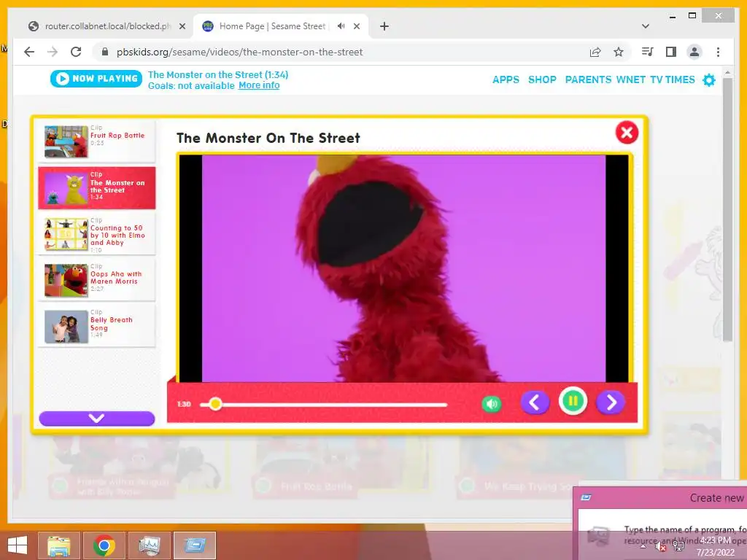Click the video playback area showing Elmo
The width and height of the screenshot is (747, 560).
tap(403, 268)
